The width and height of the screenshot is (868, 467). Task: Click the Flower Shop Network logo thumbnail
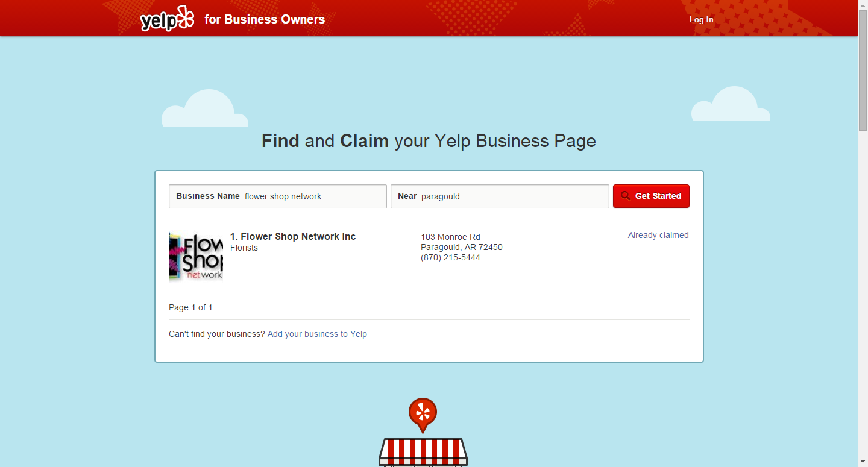tap(196, 256)
